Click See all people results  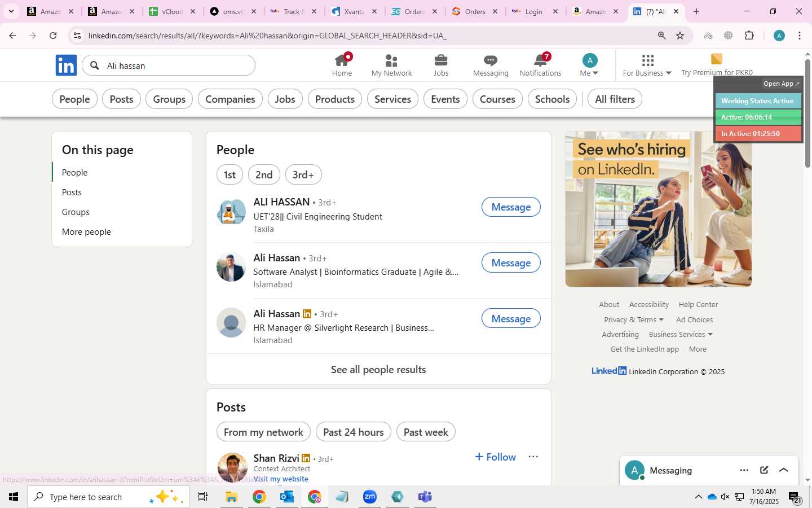[378, 370]
